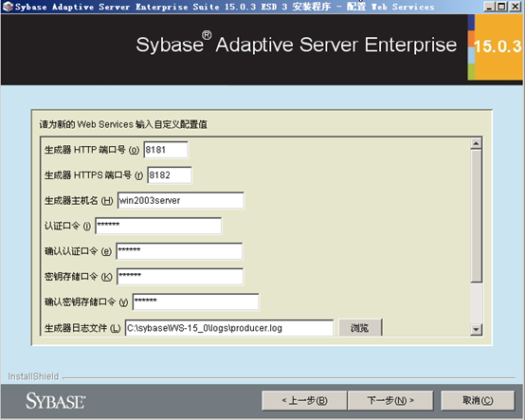Click the producer.log file path field
The width and height of the screenshot is (525, 420).
click(x=229, y=327)
